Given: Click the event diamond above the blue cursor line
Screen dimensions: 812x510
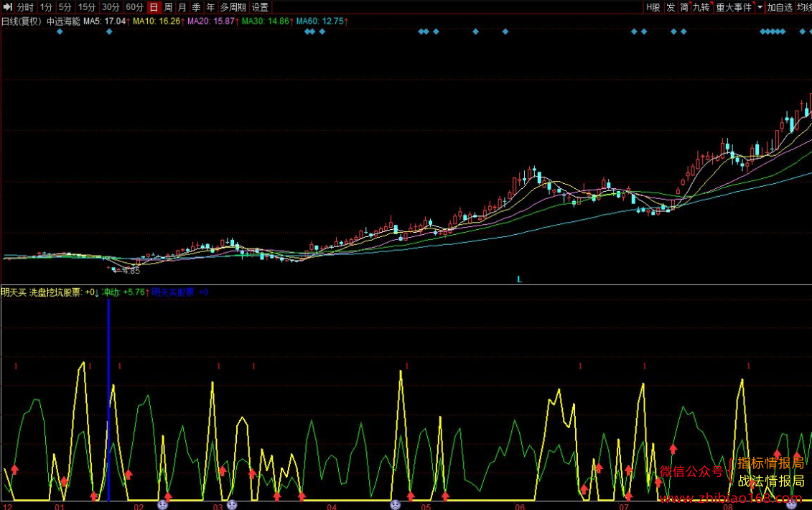Looking at the screenshot, I should click(109, 32).
